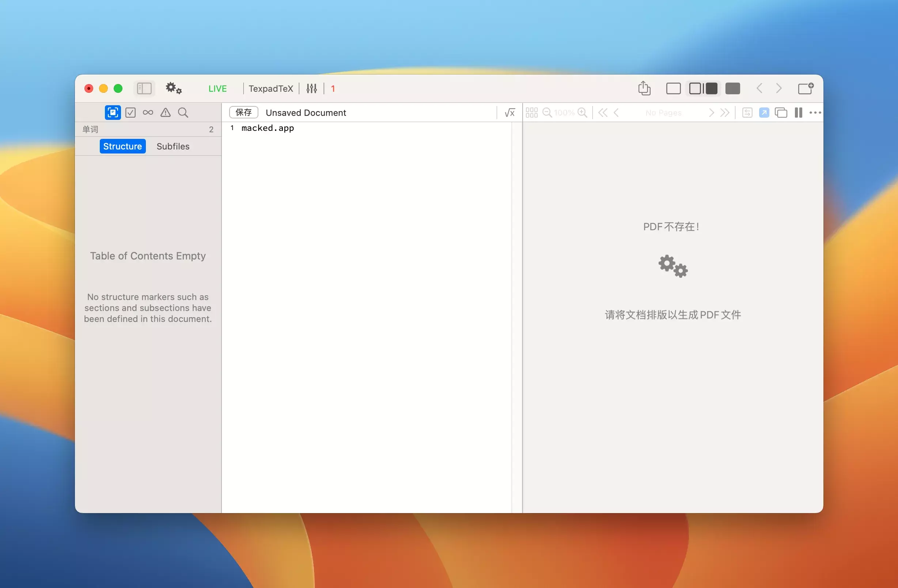
Task: Open the infinity-shaped sidebar panel
Action: tap(148, 113)
